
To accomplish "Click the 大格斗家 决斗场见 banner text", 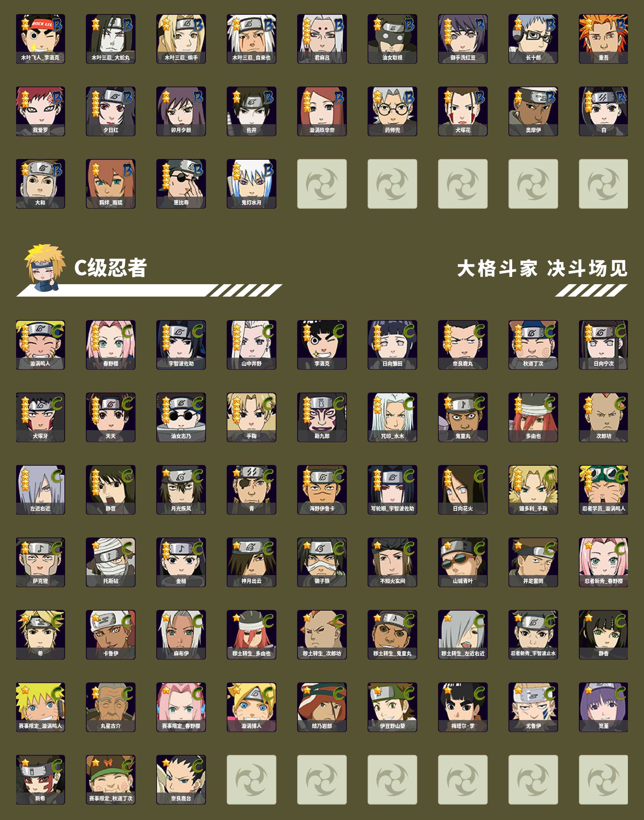I will (542, 268).
